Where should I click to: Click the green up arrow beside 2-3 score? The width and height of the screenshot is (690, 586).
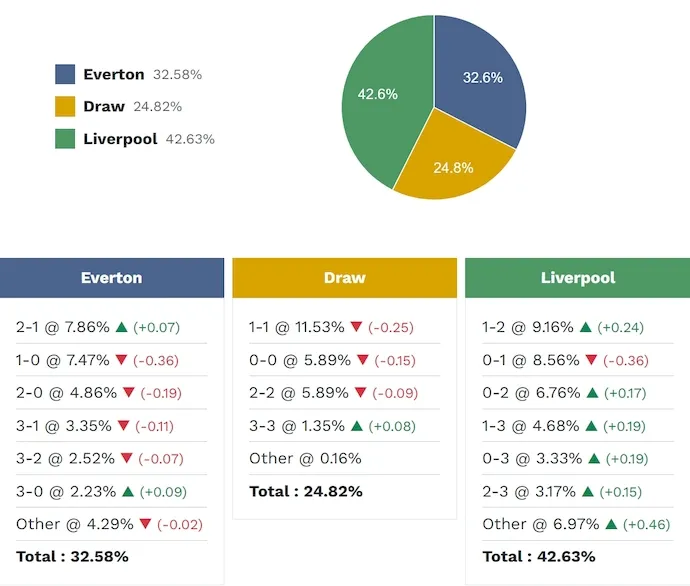tap(587, 491)
